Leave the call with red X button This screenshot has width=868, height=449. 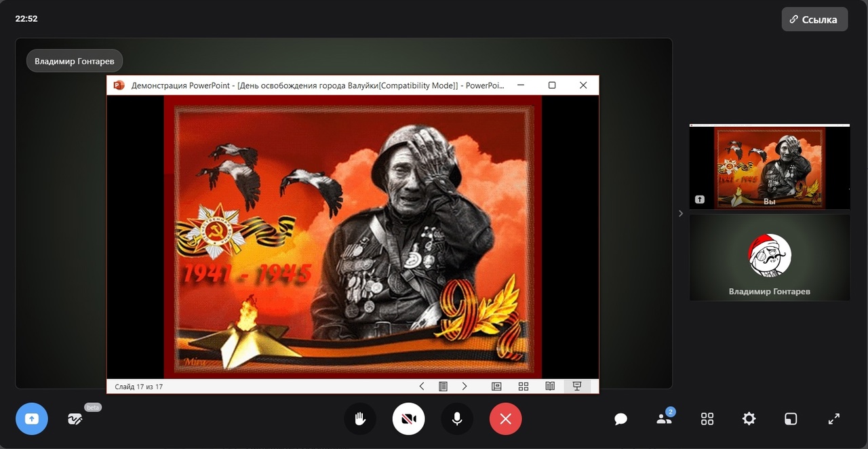(x=506, y=419)
